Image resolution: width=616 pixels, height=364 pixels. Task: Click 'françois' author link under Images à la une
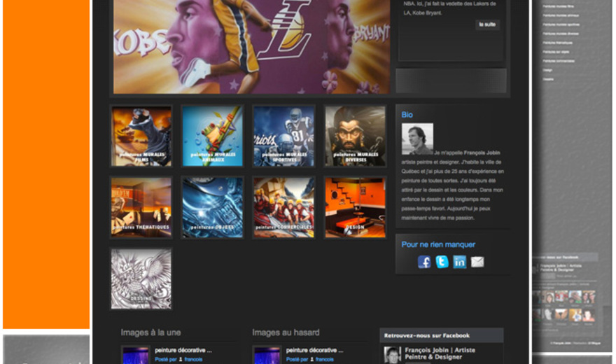pyautogui.click(x=193, y=359)
